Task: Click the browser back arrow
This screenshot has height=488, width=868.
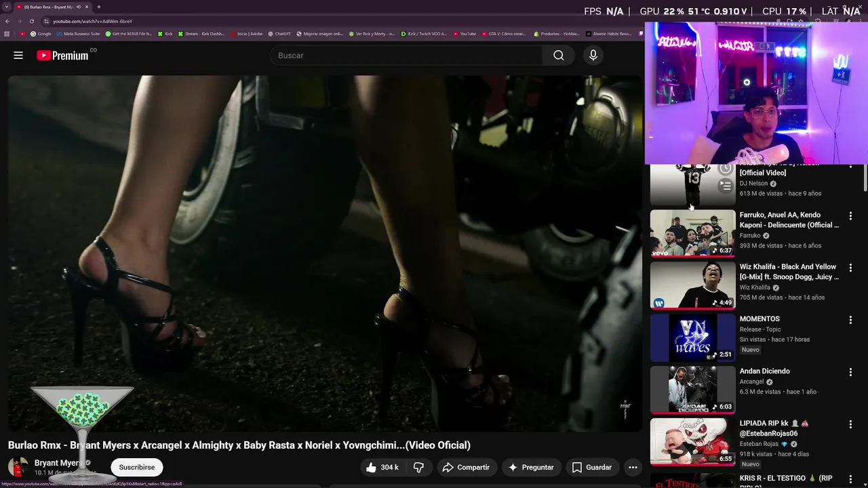Action: click(7, 21)
